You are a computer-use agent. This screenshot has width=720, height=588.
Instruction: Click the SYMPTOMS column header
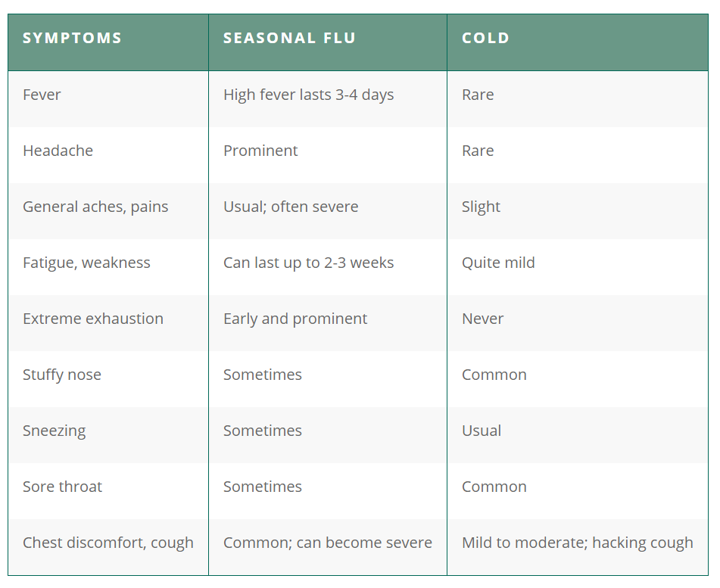pos(72,39)
